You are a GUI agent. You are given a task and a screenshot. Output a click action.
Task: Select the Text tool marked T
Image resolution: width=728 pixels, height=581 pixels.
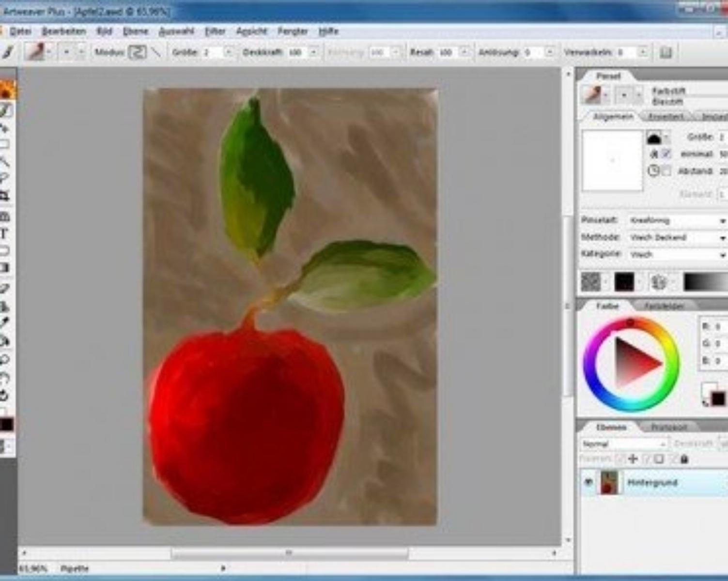[4, 234]
